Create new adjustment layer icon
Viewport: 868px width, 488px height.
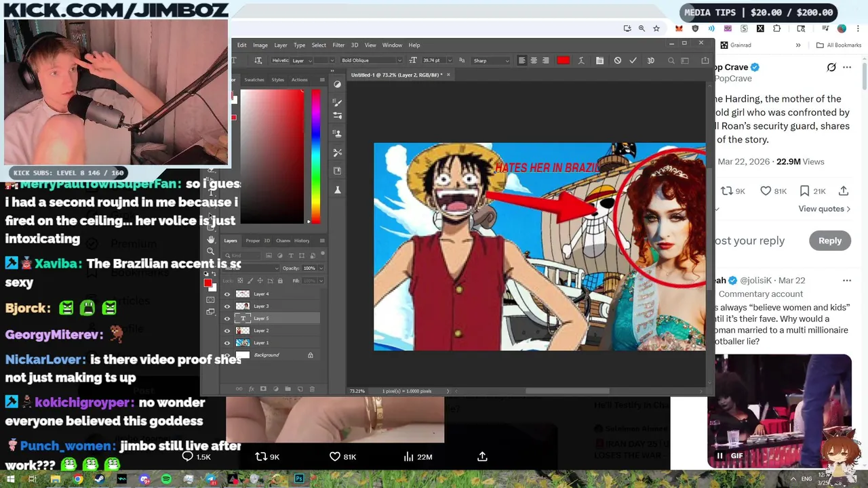(275, 389)
